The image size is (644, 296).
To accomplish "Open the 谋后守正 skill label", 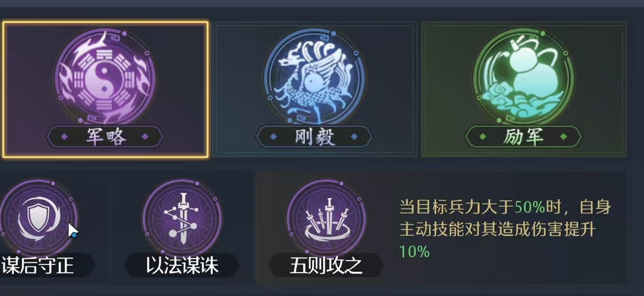I will (x=38, y=266).
